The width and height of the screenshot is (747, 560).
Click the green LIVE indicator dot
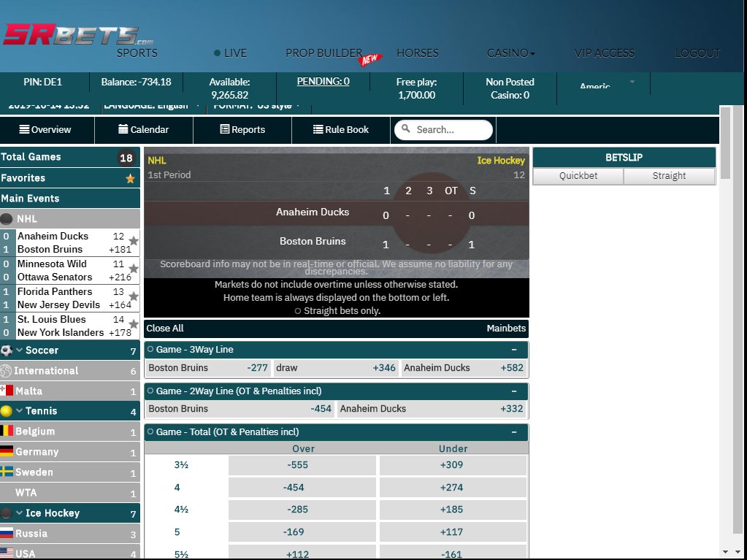tap(218, 53)
